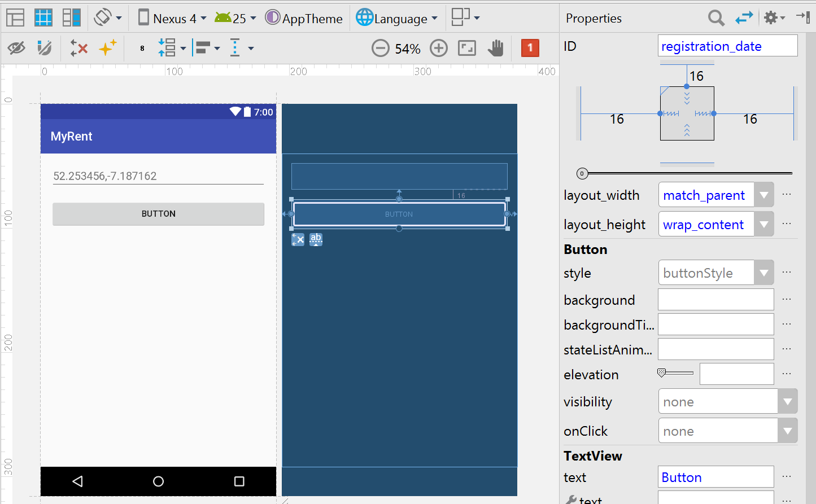Open the error badge showing 1 warning
The image size is (816, 504).
point(530,48)
